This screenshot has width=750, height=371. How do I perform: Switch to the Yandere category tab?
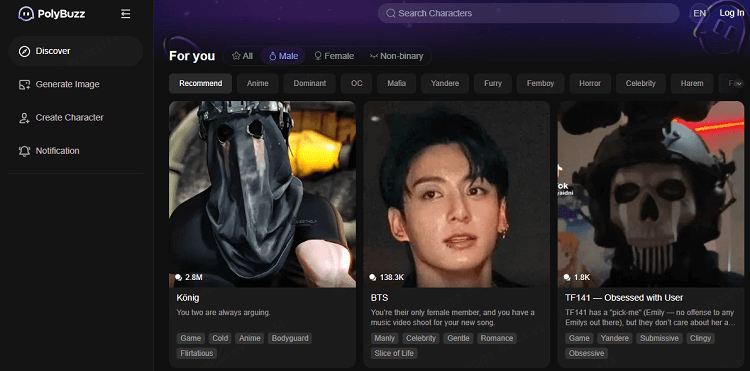pos(445,83)
